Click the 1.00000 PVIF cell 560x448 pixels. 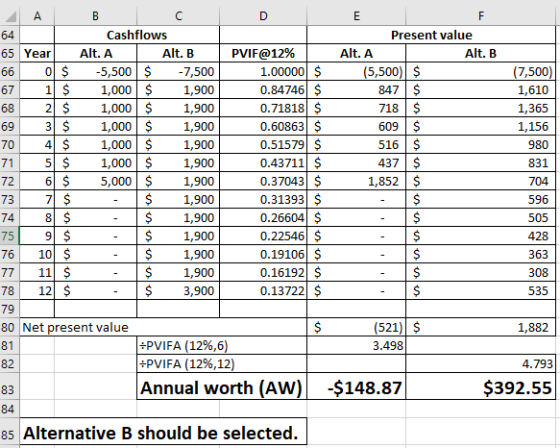click(x=263, y=72)
